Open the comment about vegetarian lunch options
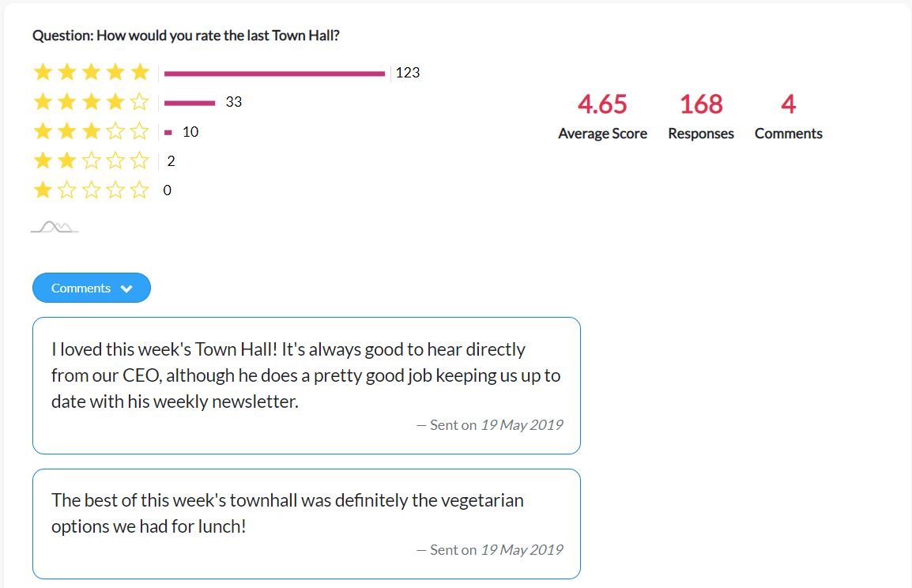The width and height of the screenshot is (912, 588). (307, 524)
